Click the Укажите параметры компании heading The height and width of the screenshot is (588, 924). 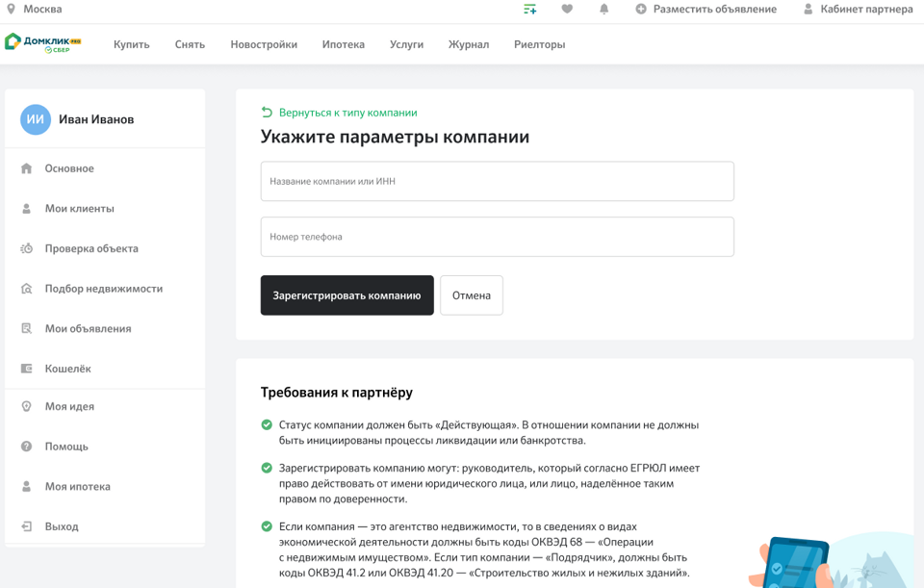click(395, 137)
